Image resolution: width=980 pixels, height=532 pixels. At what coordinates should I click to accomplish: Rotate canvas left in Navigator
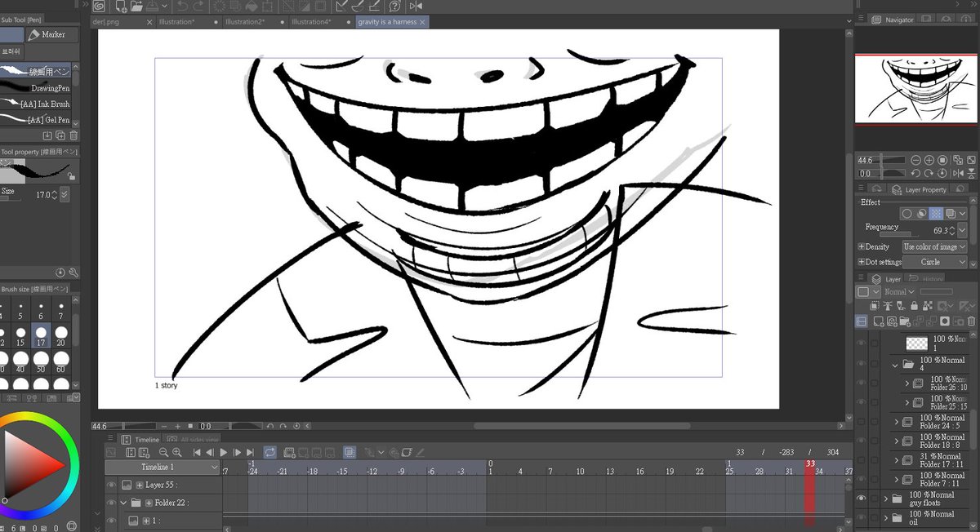(916, 174)
